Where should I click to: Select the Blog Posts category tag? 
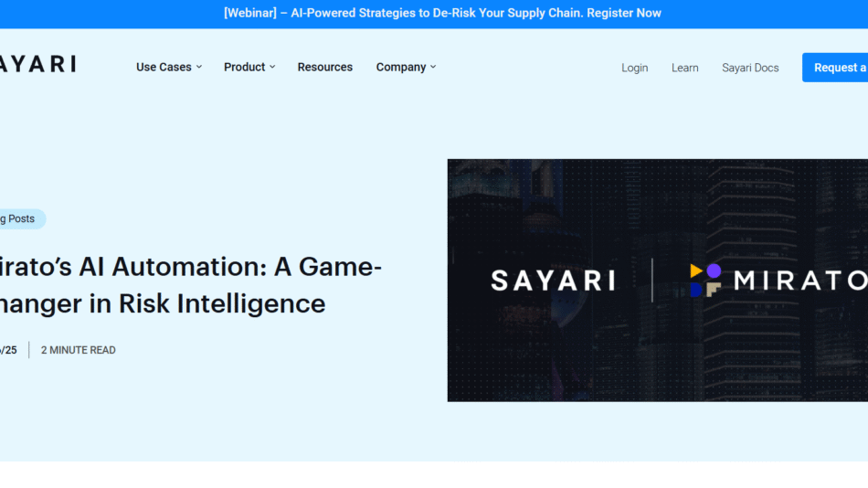pyautogui.click(x=20, y=218)
